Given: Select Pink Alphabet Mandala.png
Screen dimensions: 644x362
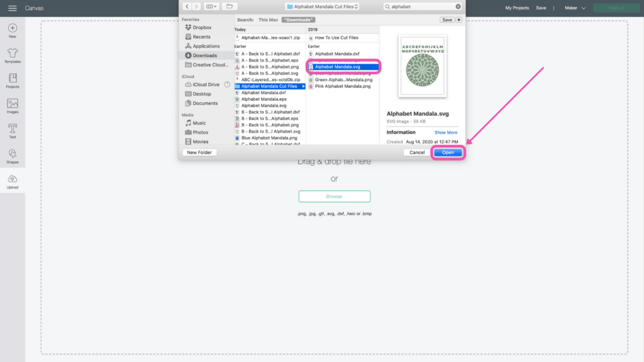Looking at the screenshot, I should point(343,86).
